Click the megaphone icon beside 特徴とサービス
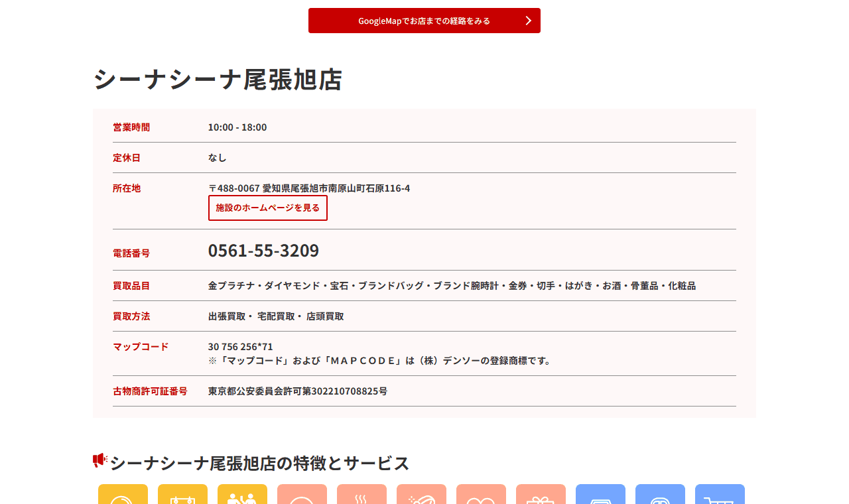The width and height of the screenshot is (849, 504). pos(100,460)
